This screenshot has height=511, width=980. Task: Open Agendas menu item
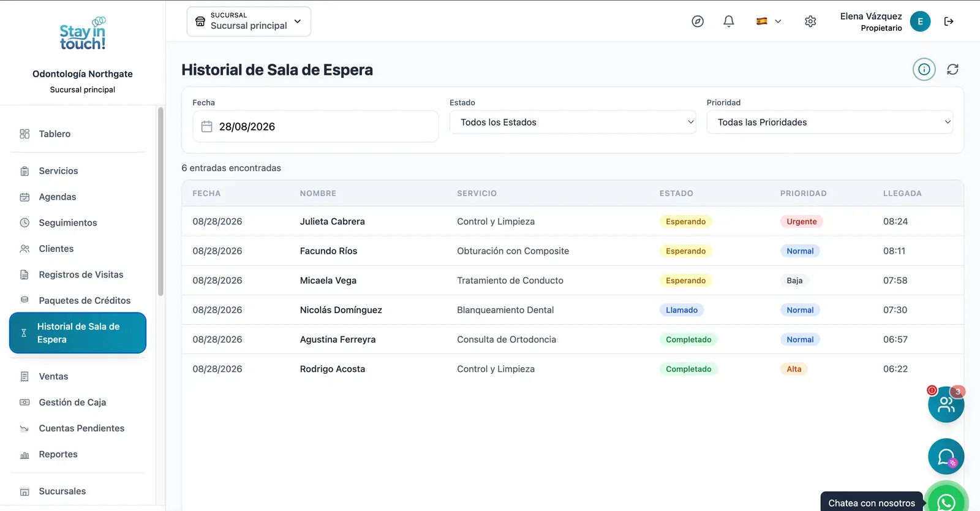58,197
